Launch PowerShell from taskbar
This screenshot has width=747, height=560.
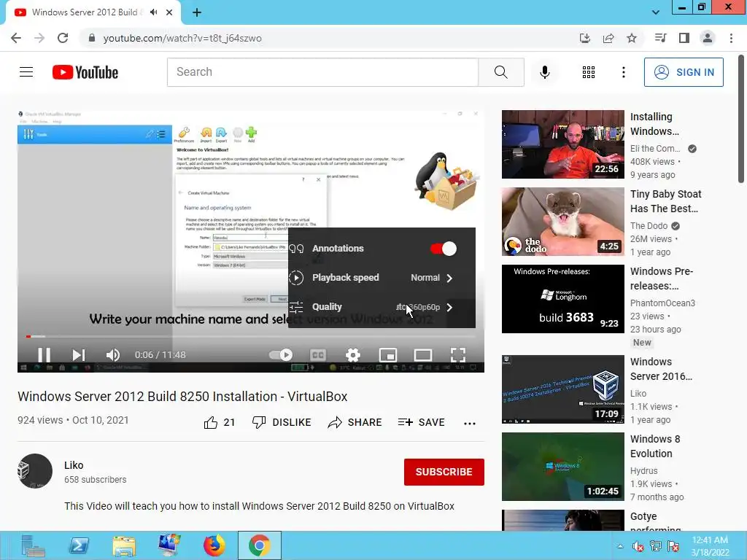pos(79,545)
